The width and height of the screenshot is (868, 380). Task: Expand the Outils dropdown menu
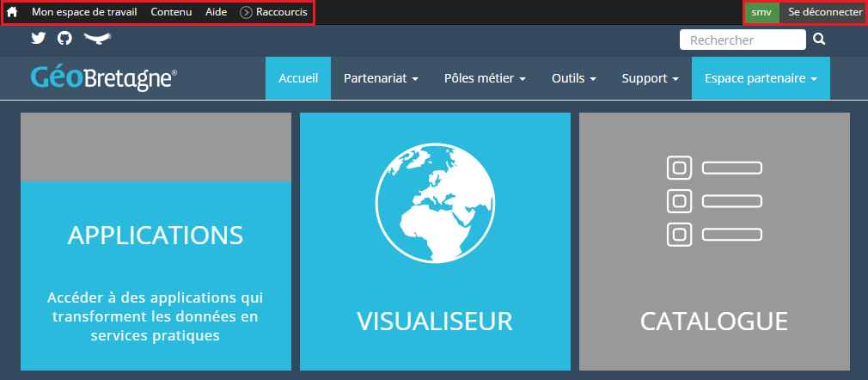[x=574, y=78]
